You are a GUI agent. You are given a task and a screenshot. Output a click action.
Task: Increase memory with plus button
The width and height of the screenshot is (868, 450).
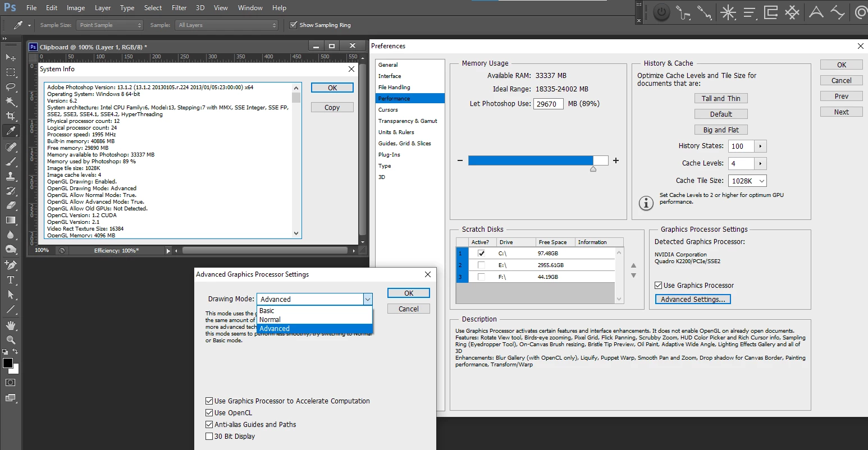pyautogui.click(x=616, y=160)
